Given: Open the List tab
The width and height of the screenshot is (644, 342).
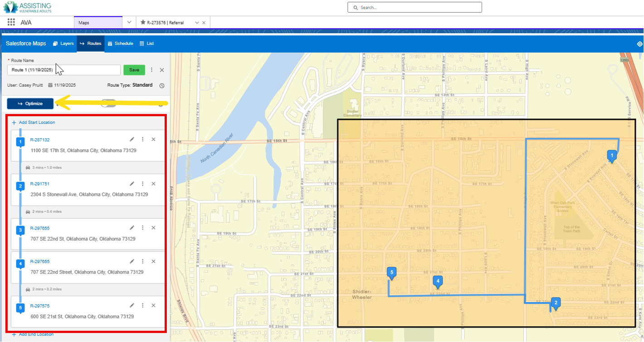Looking at the screenshot, I should point(146,44).
